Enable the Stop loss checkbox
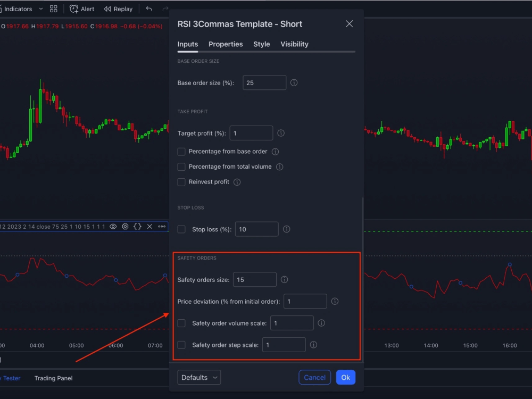The width and height of the screenshot is (532, 399). 181,229
